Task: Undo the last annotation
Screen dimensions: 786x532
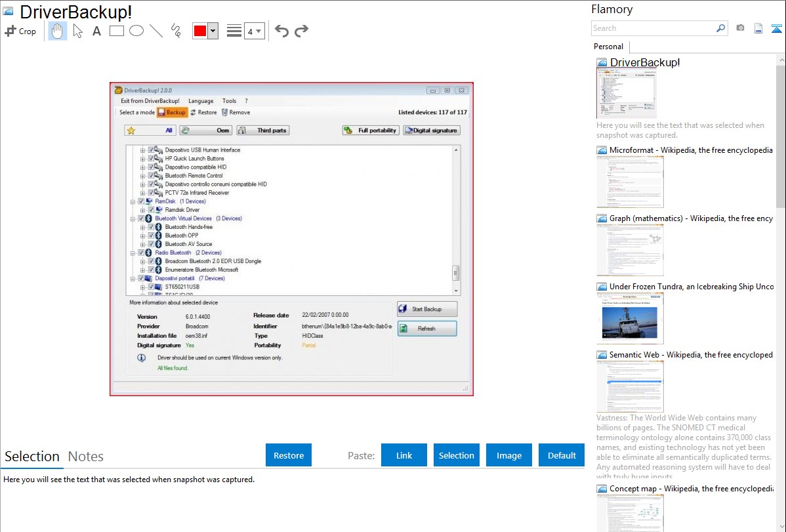Action: pos(281,31)
